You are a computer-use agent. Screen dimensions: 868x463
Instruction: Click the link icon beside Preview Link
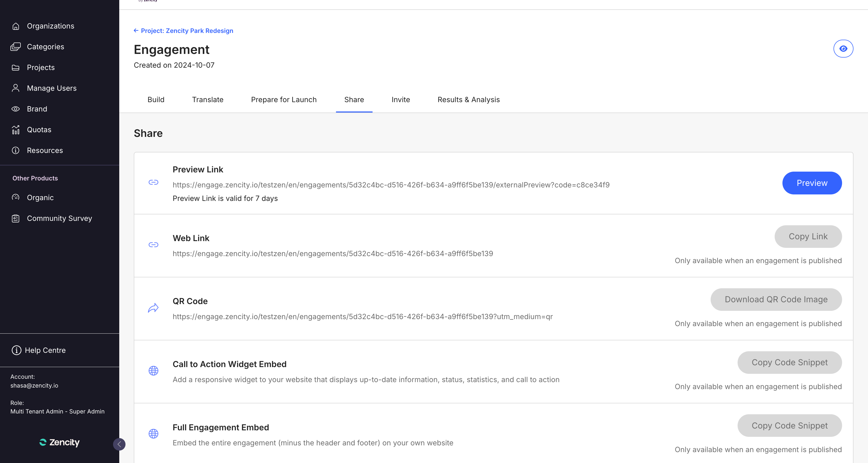153,182
